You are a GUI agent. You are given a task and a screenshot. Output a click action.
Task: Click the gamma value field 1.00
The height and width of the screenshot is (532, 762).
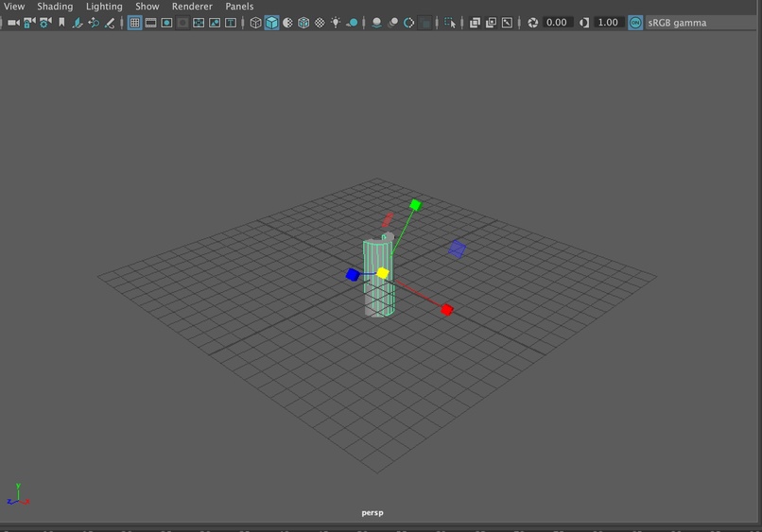click(608, 23)
